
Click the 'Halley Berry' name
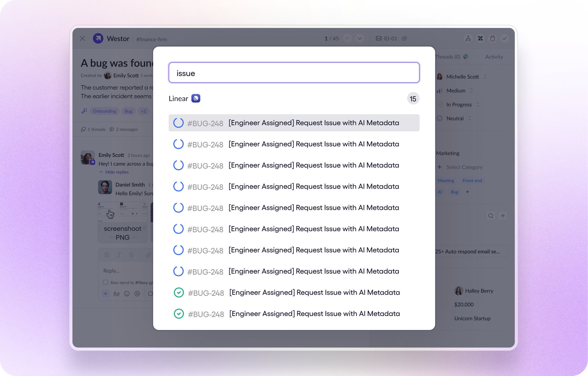(479, 291)
